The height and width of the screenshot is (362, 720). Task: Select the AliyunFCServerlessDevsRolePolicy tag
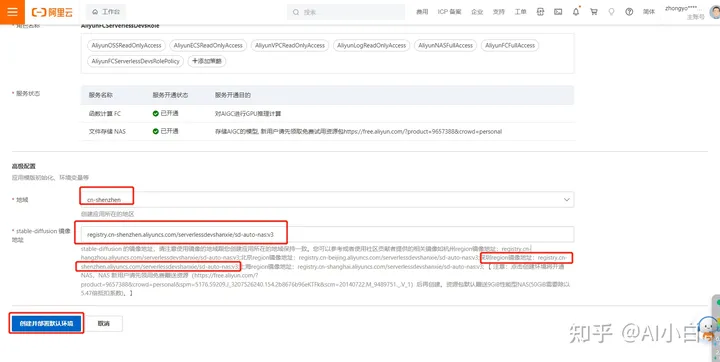[135, 61]
